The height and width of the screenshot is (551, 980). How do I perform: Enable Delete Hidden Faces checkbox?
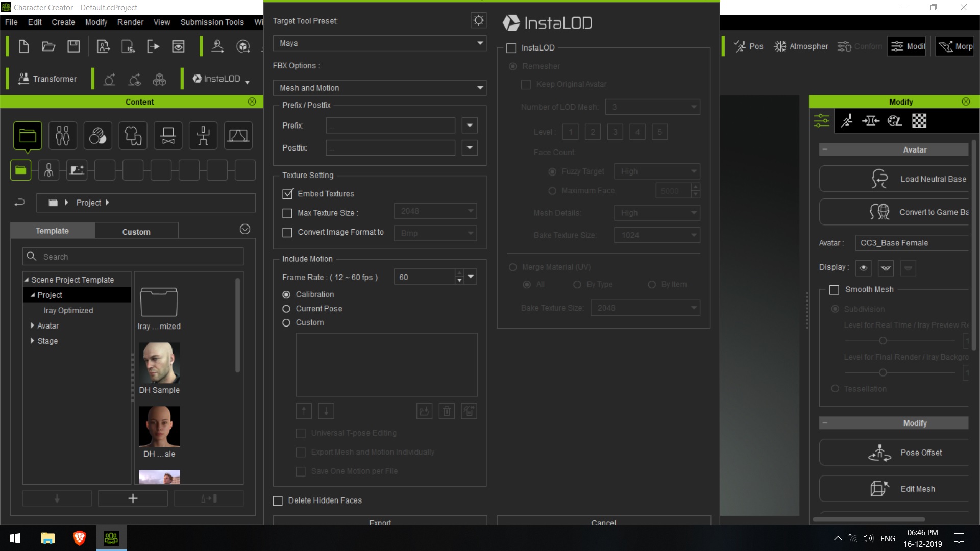click(x=278, y=501)
